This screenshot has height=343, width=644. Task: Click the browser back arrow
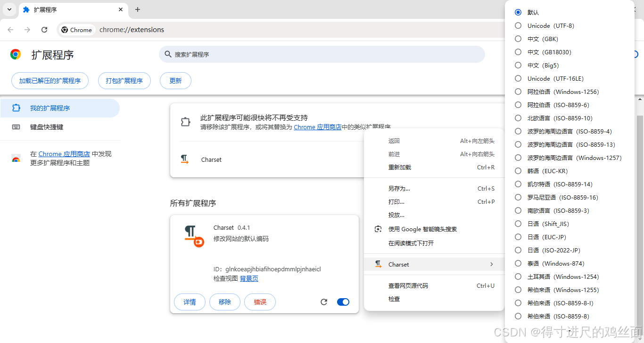pos(10,30)
